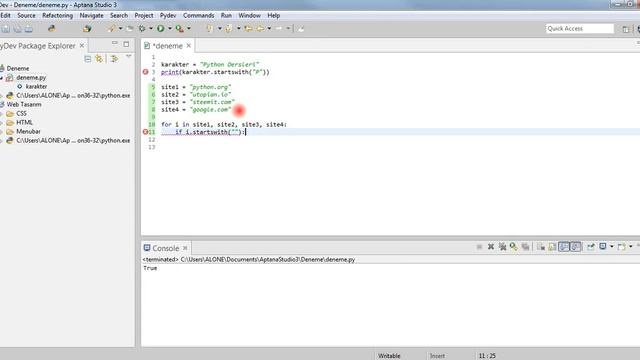Click the Debug bug icon in toolbar
640x360 pixels.
pyautogui.click(x=142, y=29)
